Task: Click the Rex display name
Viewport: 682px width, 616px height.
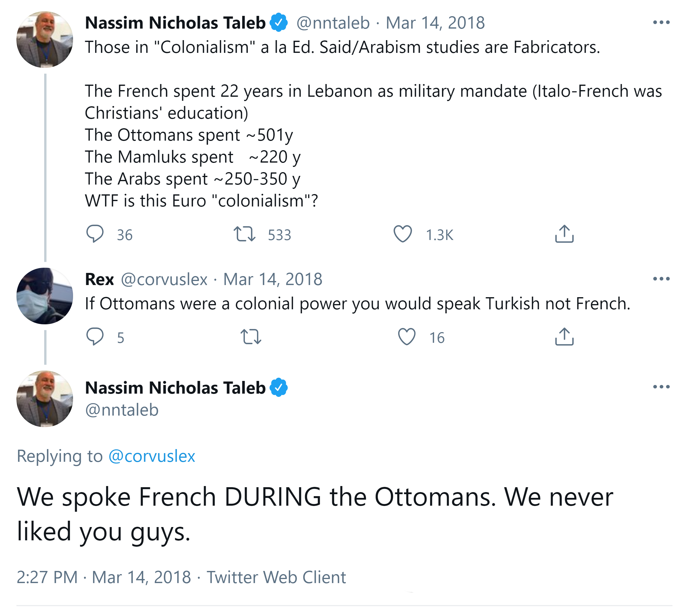Action: (99, 280)
